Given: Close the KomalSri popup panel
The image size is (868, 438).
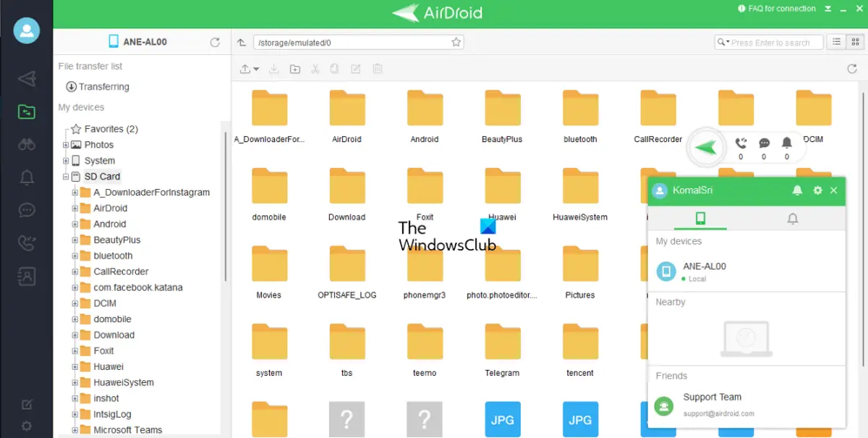Looking at the screenshot, I should (834, 190).
